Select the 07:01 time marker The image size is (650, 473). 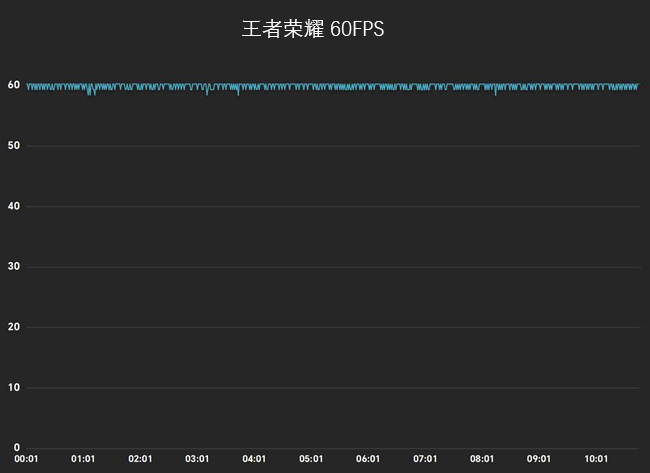tap(425, 460)
